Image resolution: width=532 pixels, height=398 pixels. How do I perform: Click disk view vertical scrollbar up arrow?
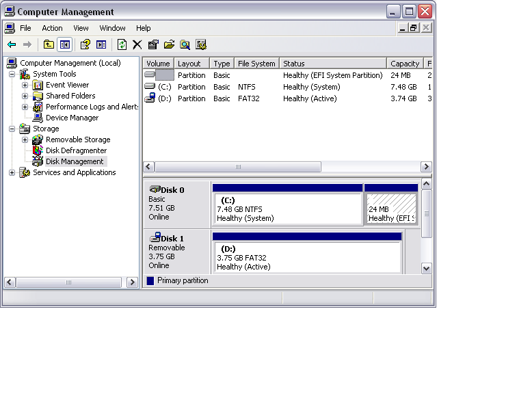pos(427,184)
